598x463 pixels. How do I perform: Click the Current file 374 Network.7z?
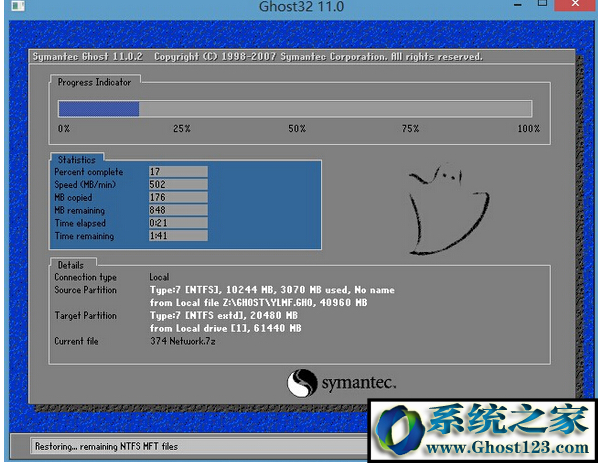pos(183,341)
